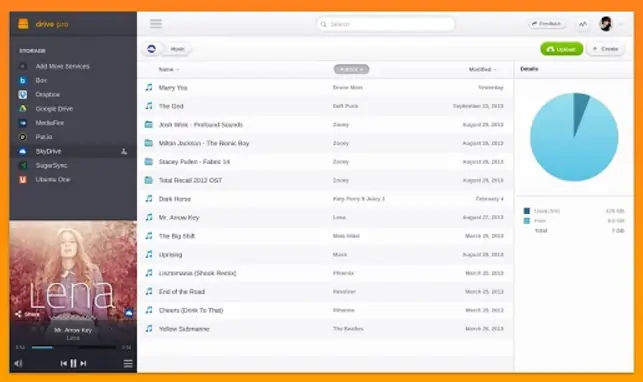Click the Add More Services icon
643x382 pixels.
click(x=23, y=66)
